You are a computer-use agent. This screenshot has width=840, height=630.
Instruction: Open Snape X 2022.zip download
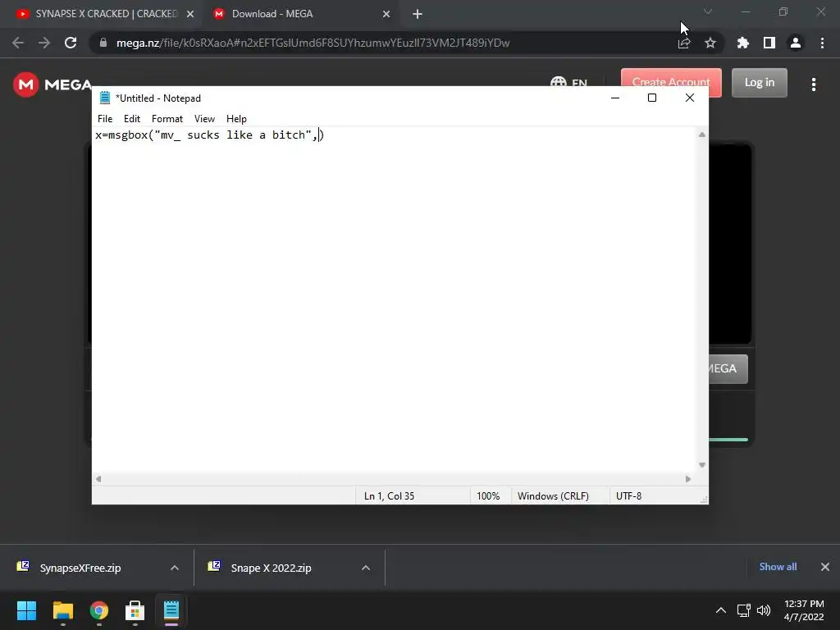click(271, 568)
